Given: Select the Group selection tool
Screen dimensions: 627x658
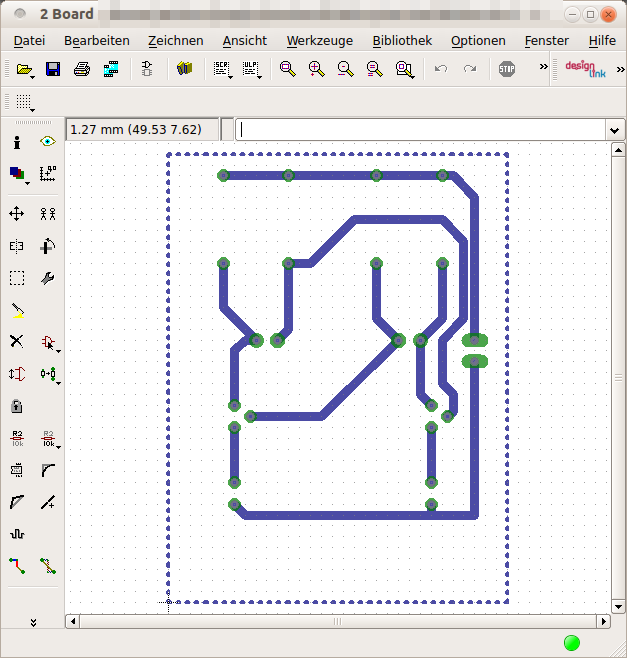Looking at the screenshot, I should point(17,278).
